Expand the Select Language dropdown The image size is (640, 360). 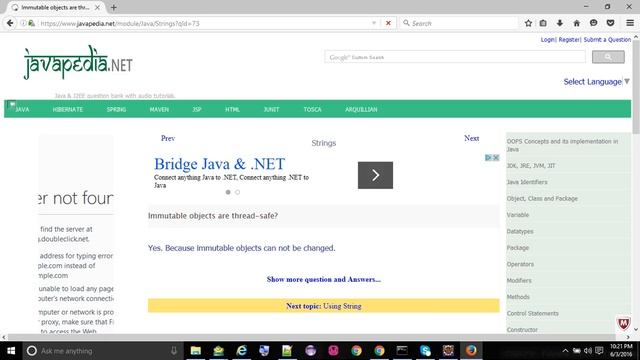click(597, 82)
